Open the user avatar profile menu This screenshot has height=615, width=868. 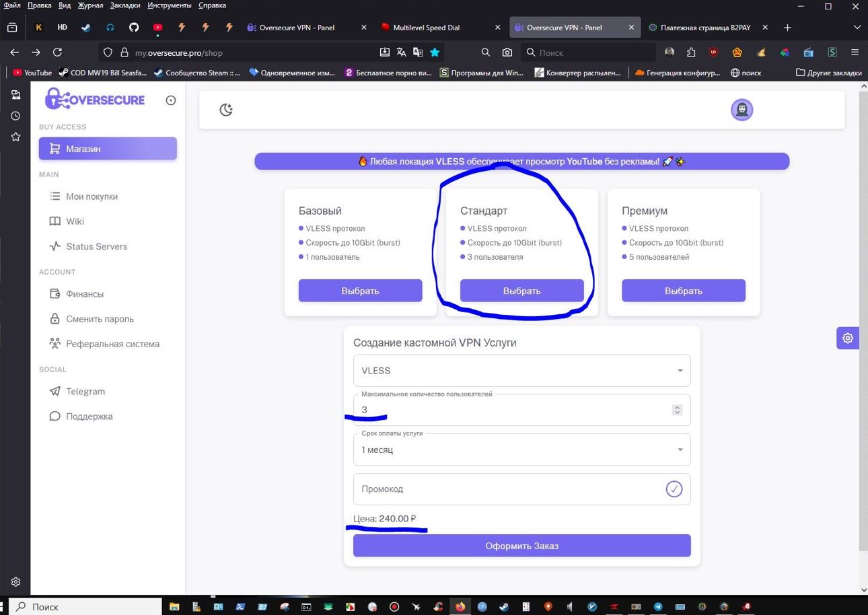tap(742, 110)
